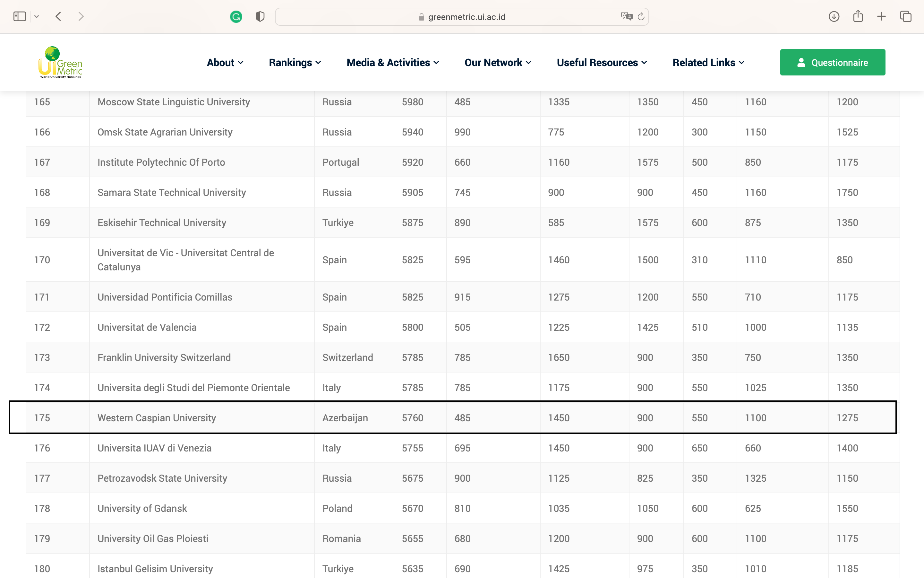Image resolution: width=924 pixels, height=578 pixels.
Task: Click the translate page icon
Action: coord(627,16)
